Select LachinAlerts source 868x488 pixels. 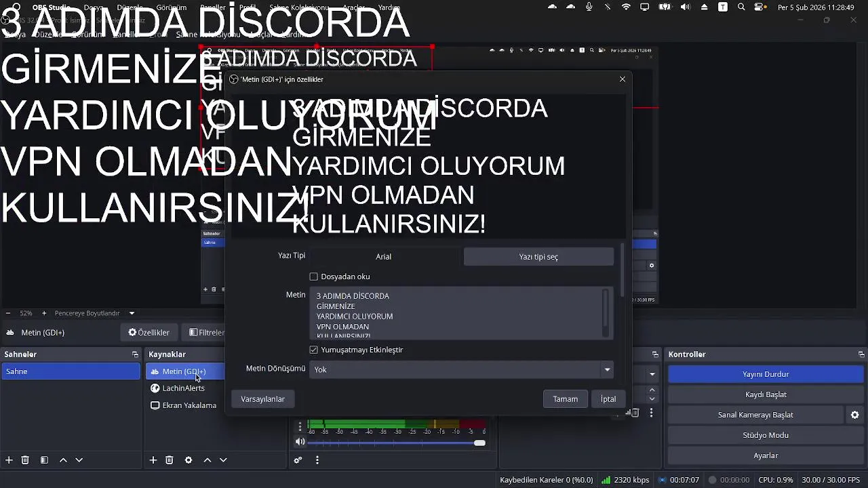pyautogui.click(x=184, y=388)
